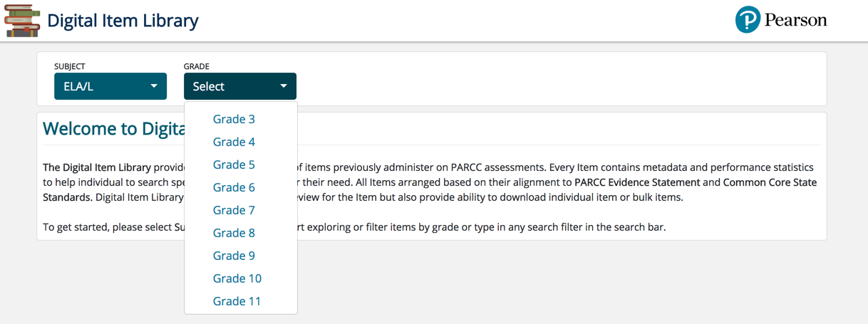Click the Pearson wordmark text
Image resolution: width=868 pixels, height=324 pixels.
pos(795,19)
